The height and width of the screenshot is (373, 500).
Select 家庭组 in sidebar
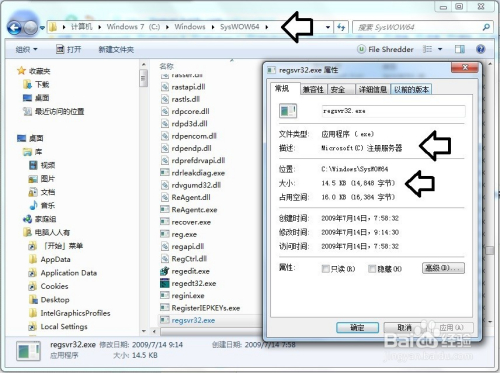tap(39, 219)
